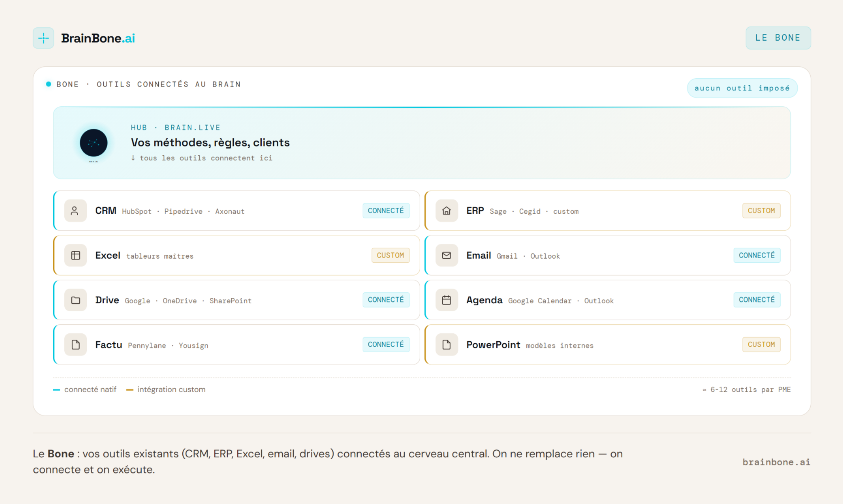Viewport: 843px width, 504px height.
Task: Click the ERP house icon
Action: click(x=446, y=210)
